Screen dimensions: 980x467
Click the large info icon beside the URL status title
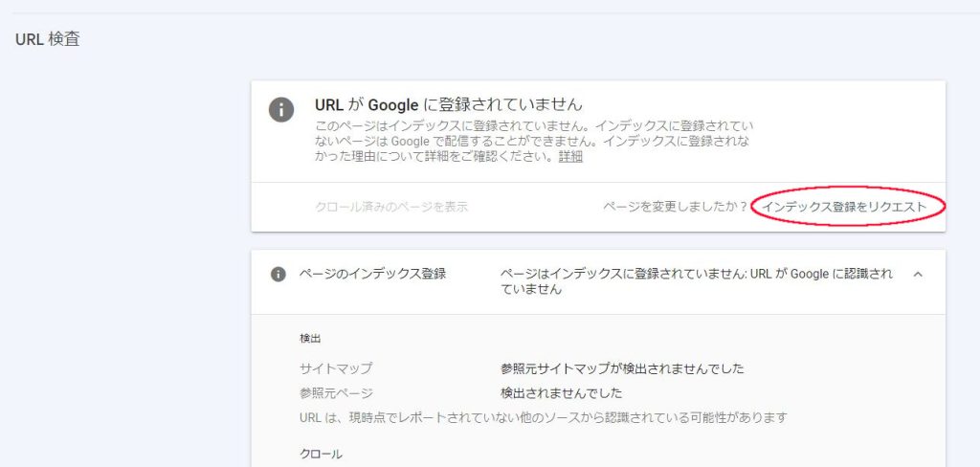(x=280, y=109)
